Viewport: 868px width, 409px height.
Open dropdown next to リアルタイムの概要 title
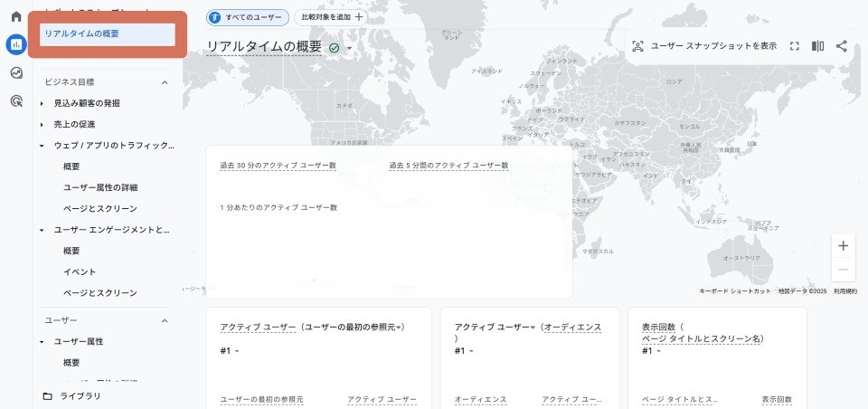tap(349, 48)
